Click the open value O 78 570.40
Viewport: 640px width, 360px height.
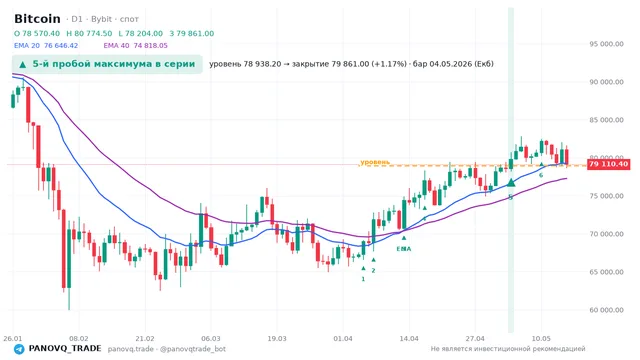(37, 33)
